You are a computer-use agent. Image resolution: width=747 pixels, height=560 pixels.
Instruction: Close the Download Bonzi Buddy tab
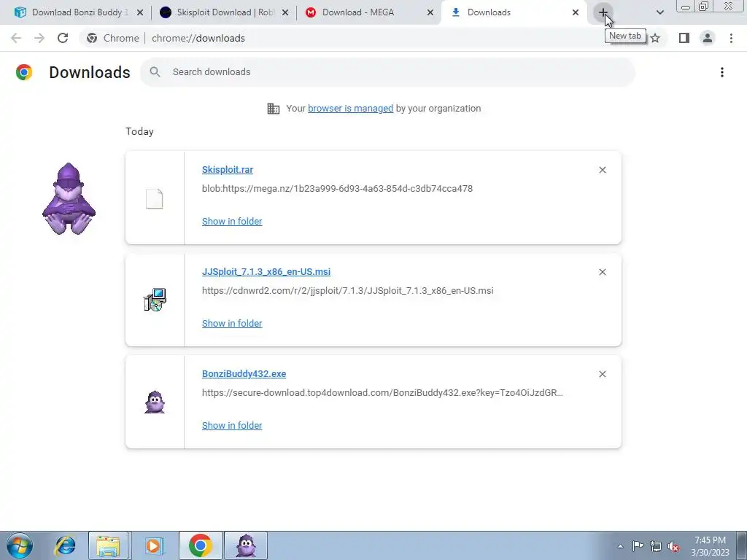point(140,13)
